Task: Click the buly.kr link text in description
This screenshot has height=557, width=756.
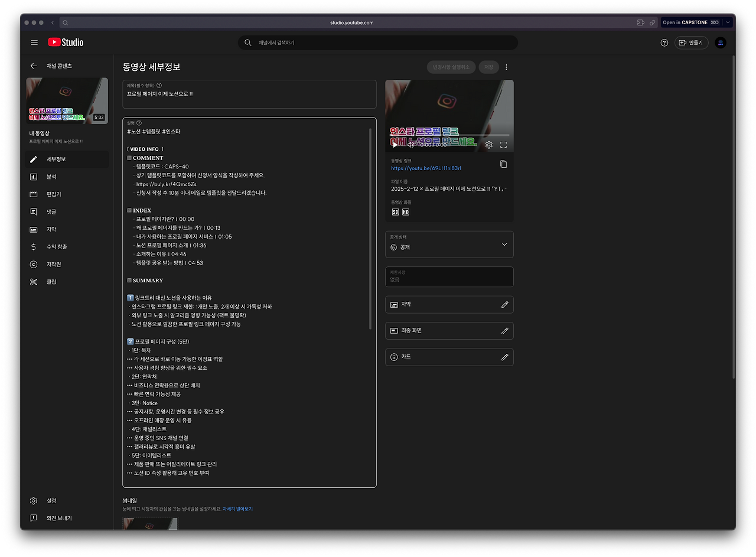Action: point(166,184)
